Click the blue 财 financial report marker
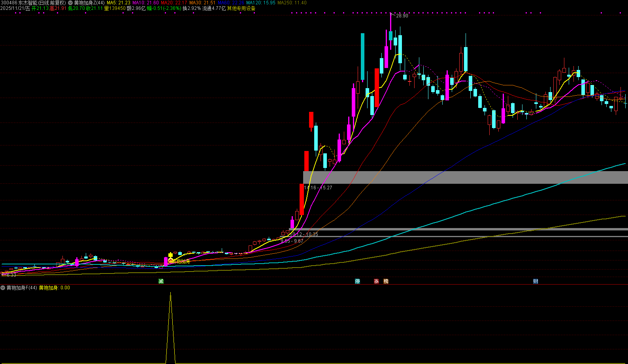Screen dimensions: 628x364 click(x=536, y=281)
